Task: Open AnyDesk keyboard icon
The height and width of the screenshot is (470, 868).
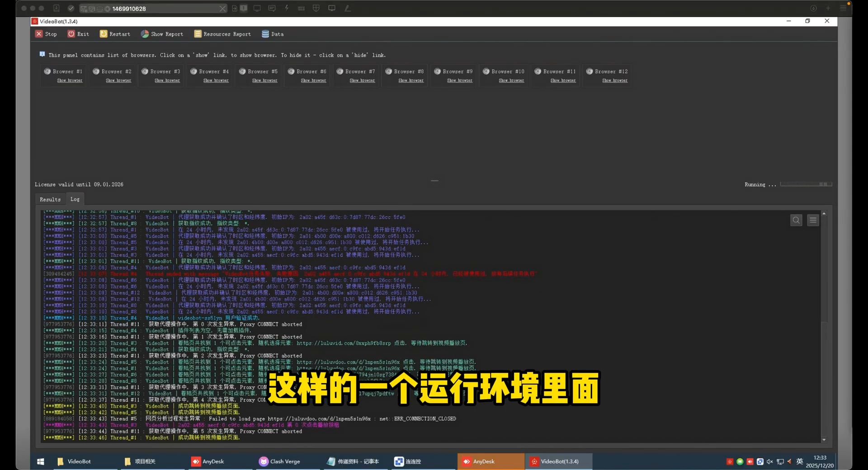Action: (x=301, y=8)
